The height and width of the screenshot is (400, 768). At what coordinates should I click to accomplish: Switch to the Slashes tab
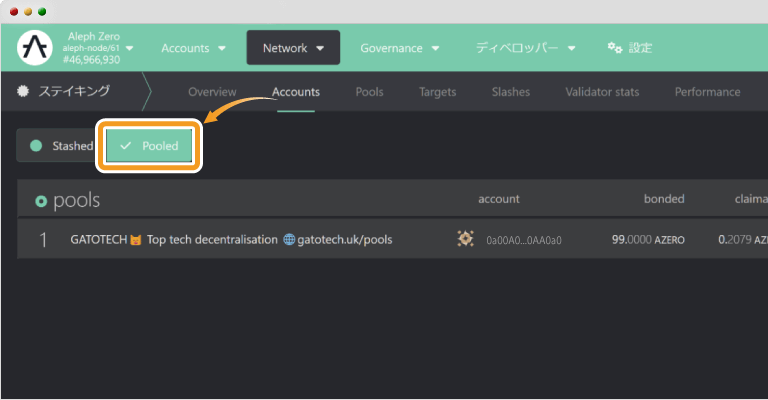pos(511,92)
